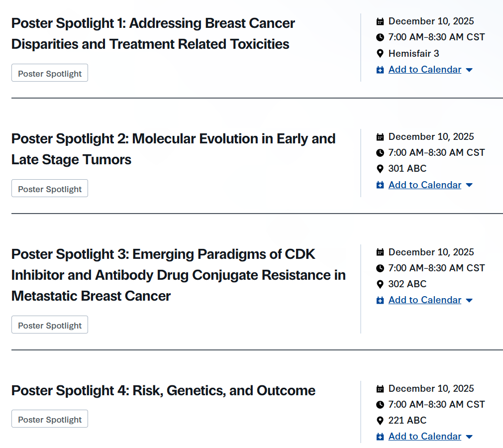This screenshot has width=503, height=448.
Task: Click calendar-plus icon for Poster Spotlight 3
Action: [380, 301]
